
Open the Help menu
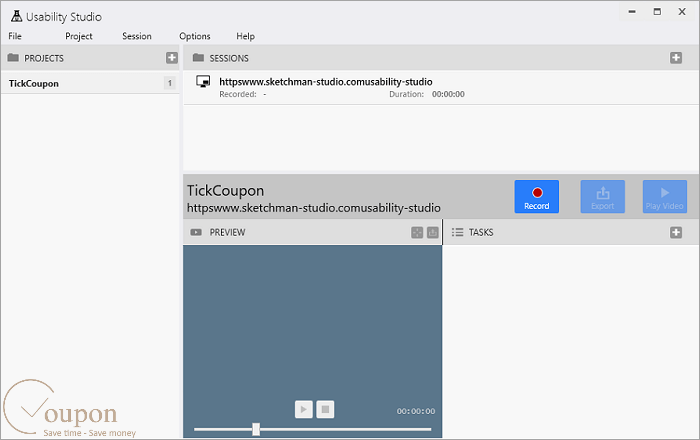pos(246,36)
